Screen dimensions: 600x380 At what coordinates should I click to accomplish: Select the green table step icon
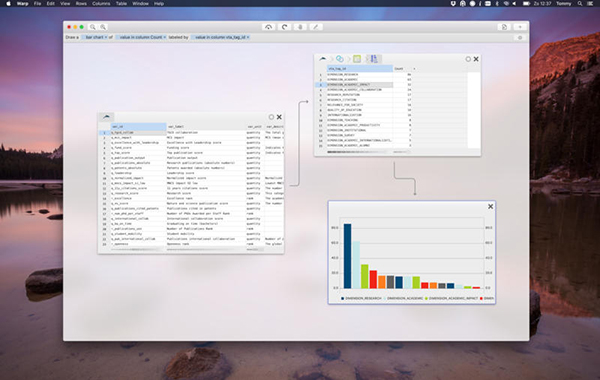coord(357,59)
